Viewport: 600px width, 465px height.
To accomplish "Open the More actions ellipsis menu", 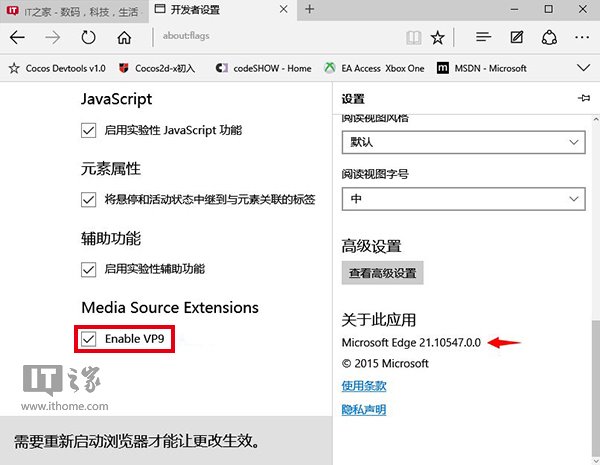I will click(x=582, y=37).
